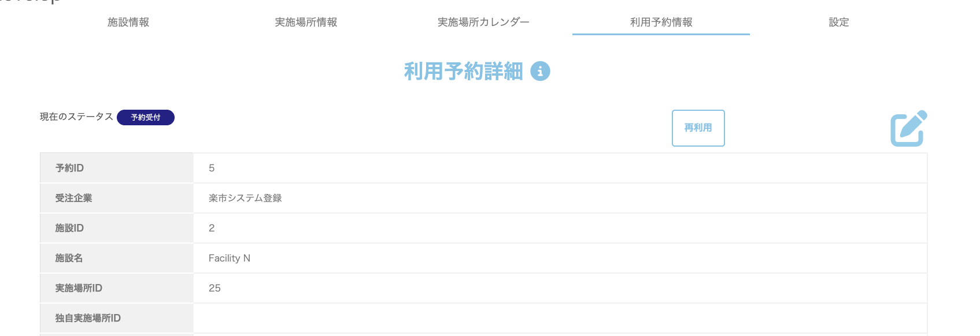Screen dimensions: 980x336
Task: Click the 予約受付 status badge
Action: [146, 117]
